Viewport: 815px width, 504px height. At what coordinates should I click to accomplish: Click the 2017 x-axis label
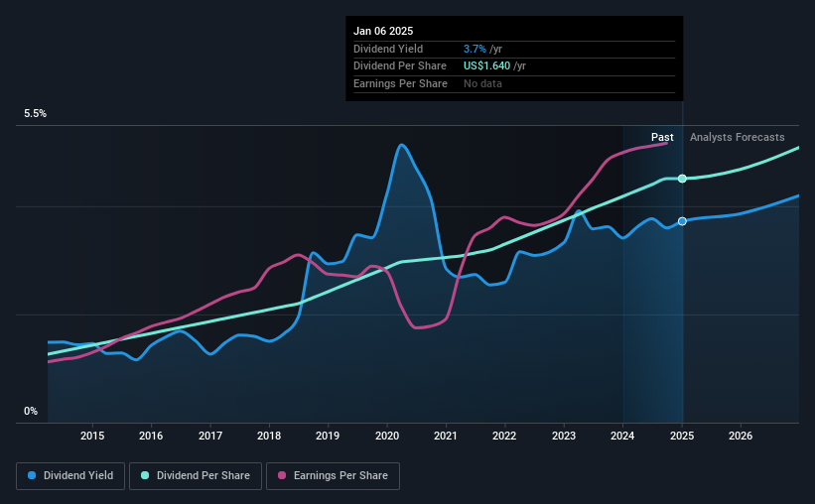[x=210, y=436]
